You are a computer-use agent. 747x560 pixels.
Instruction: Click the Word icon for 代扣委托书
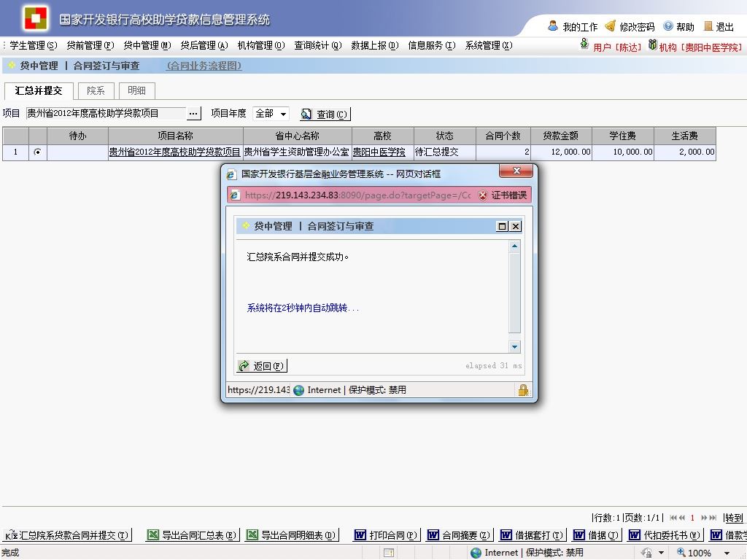635,535
